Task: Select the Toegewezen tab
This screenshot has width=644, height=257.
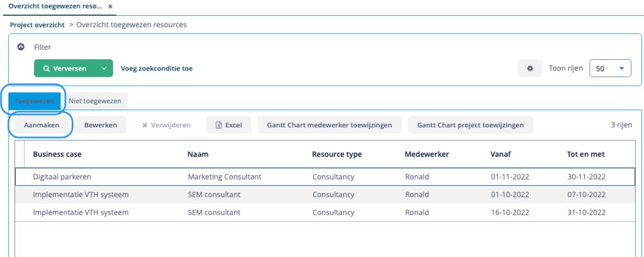Action: [35, 101]
